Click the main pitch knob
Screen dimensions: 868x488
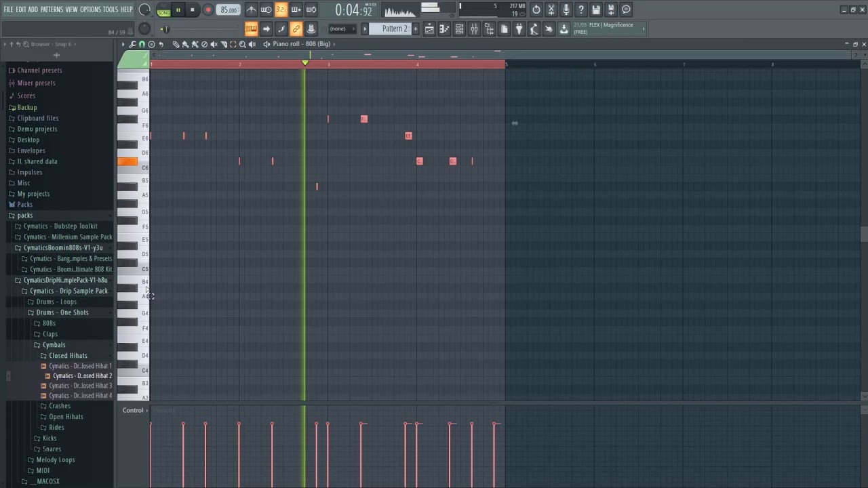(144, 28)
